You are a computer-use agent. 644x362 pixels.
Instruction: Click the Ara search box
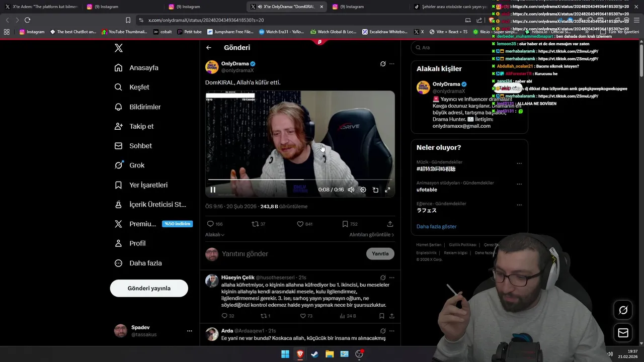point(469,47)
